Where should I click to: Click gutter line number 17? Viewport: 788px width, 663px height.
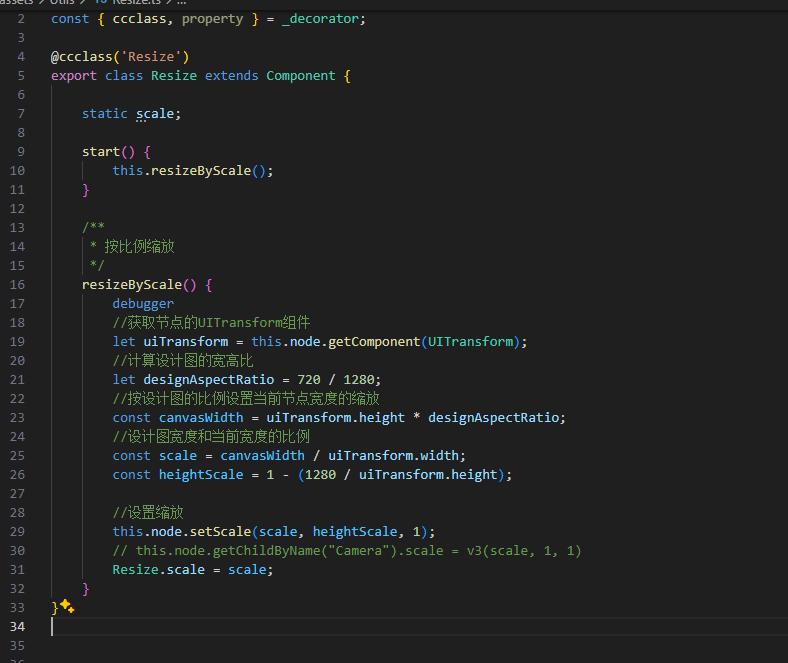pos(17,304)
